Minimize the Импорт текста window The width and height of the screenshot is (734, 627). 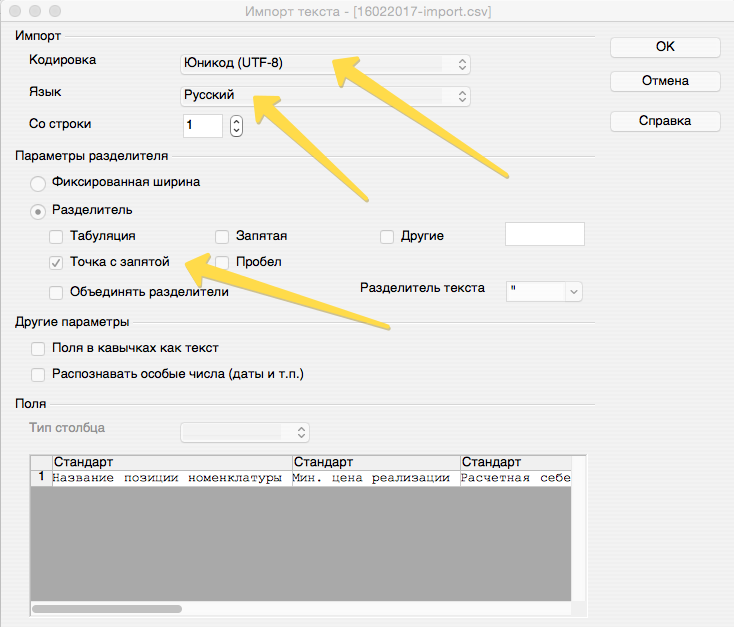[35, 11]
